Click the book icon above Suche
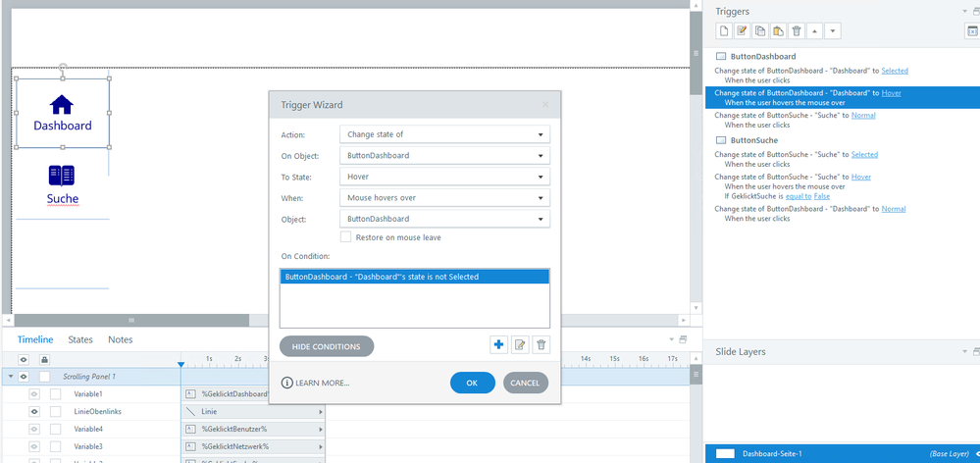Screen dimensions: 980x463 (x=61, y=176)
